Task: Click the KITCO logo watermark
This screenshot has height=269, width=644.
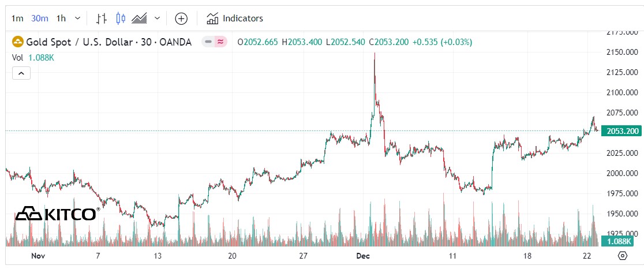Action: coord(56,214)
